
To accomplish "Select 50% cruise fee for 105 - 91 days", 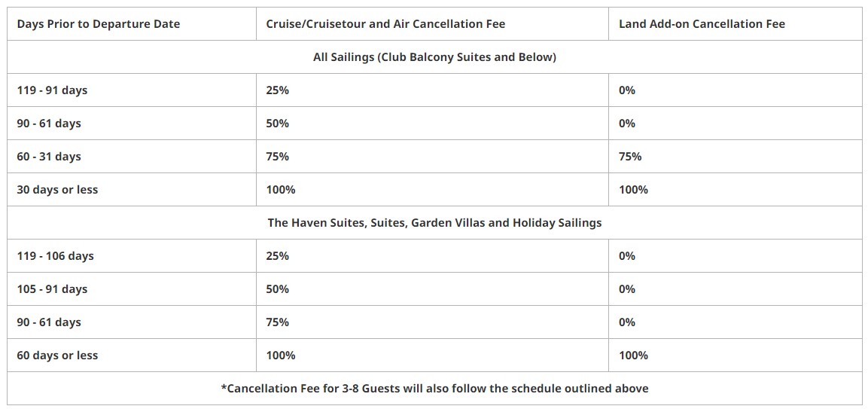I will [277, 289].
